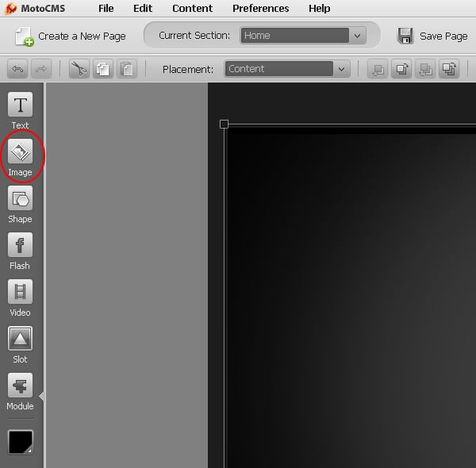Viewport: 476px width, 468px height.
Task: Click the Slot tool icon
Action: pos(20,339)
